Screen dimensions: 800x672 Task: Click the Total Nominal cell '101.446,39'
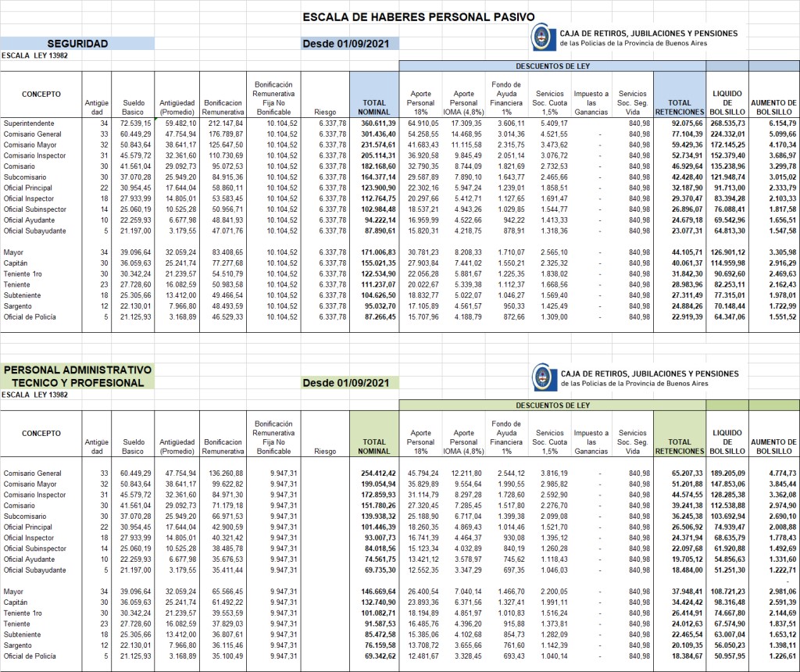point(378,527)
